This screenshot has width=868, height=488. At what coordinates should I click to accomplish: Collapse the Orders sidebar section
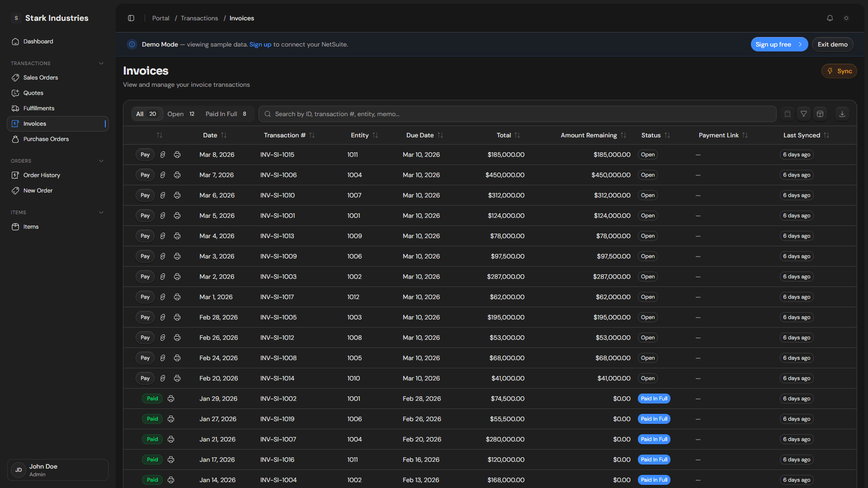(x=101, y=161)
